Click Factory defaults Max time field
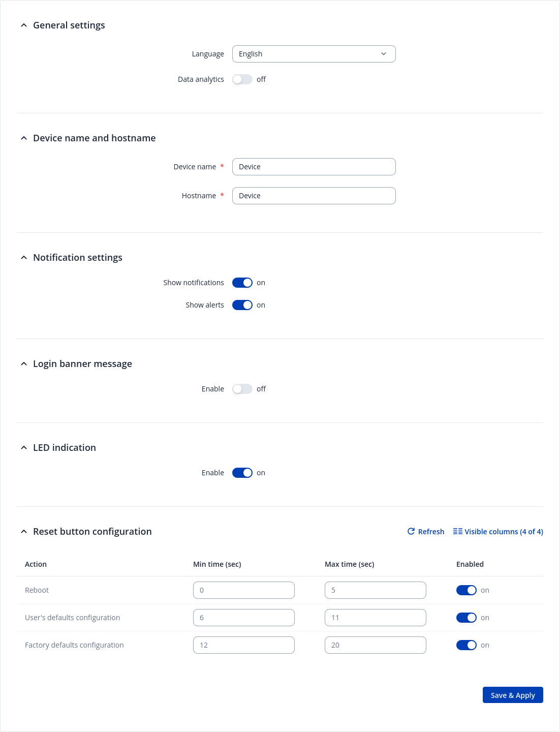Screen dimensions: 560x732 pyautogui.click(x=375, y=645)
